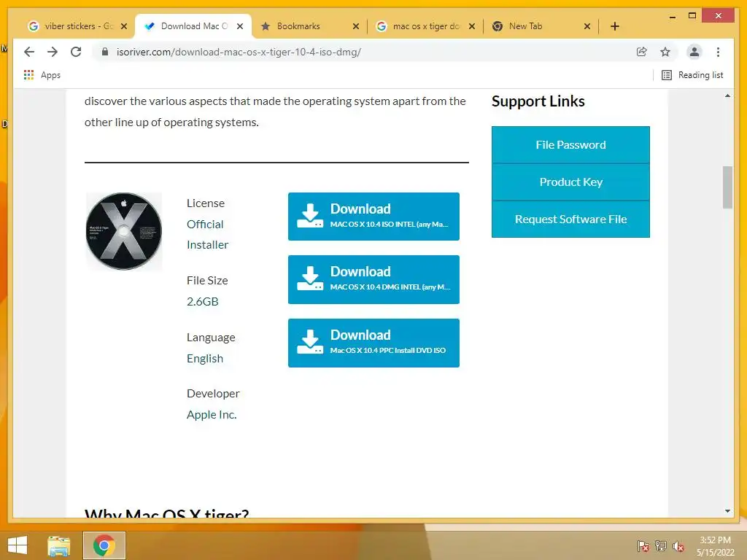Go back to the previous page
747x560 pixels.
coord(29,52)
